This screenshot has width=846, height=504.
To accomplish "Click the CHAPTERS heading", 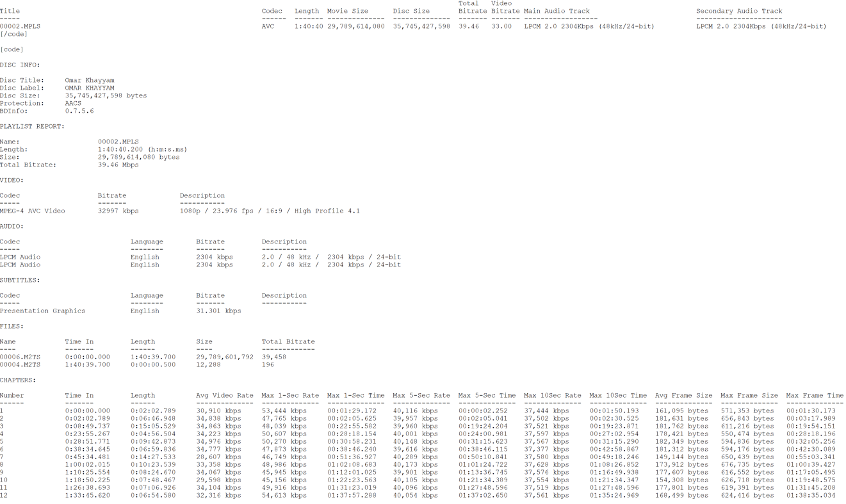I will (x=18, y=380).
